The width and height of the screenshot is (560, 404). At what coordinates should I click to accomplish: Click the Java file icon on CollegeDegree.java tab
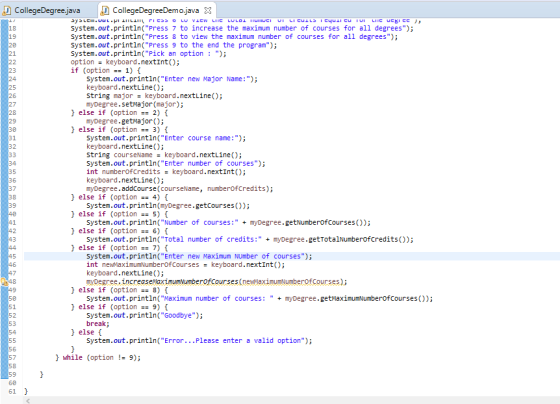point(7,11)
